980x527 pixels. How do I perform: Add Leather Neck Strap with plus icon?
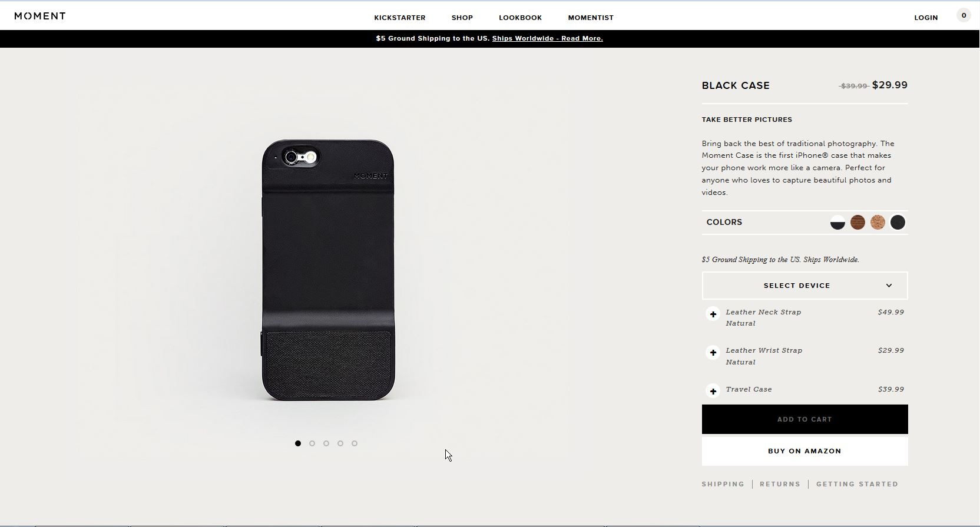(x=713, y=314)
